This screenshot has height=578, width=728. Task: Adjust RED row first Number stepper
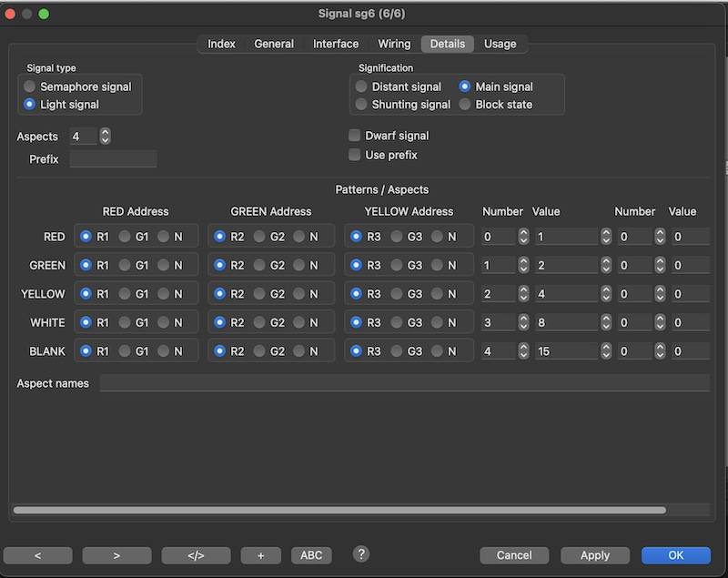[523, 237]
